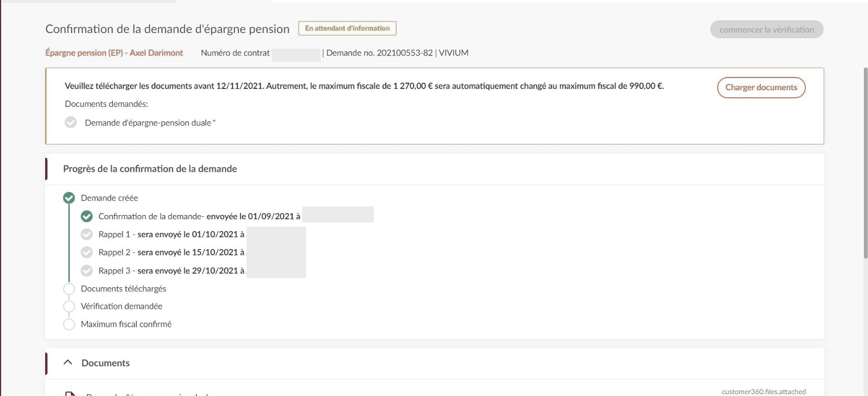Select the Documents téléchargés step circle

click(x=69, y=288)
